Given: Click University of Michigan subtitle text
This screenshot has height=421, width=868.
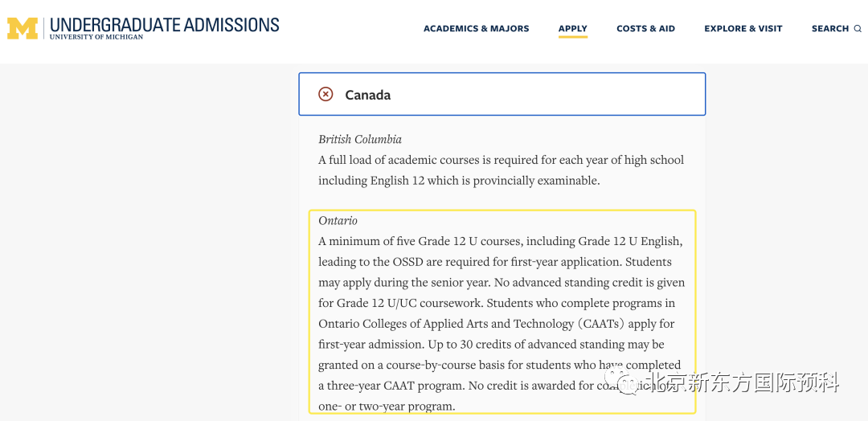Looking at the screenshot, I should pyautogui.click(x=96, y=37).
